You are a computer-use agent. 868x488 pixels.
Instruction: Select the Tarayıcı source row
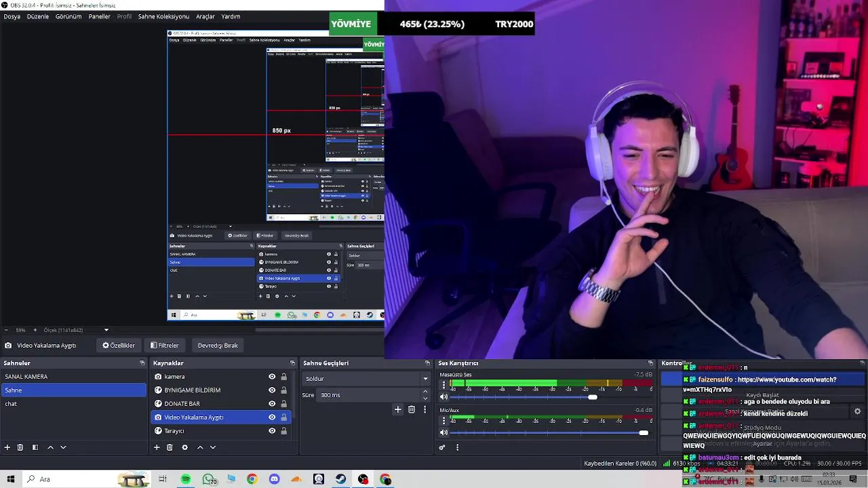coord(221,431)
